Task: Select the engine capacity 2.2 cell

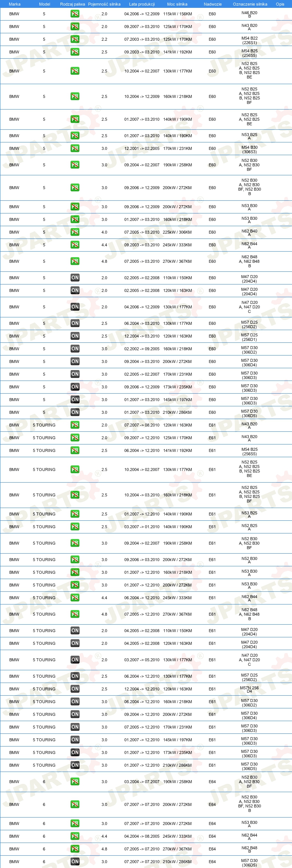Action: [x=104, y=39]
